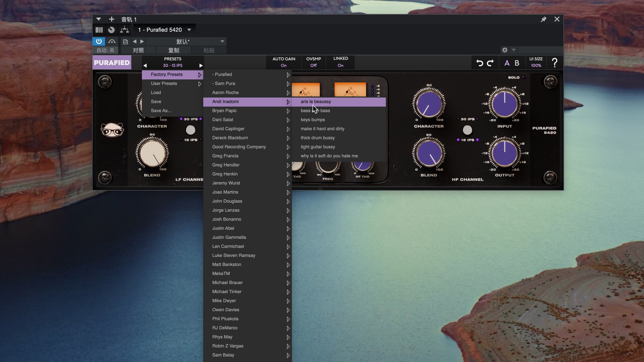Toggle plugin power bypass button
The image size is (644, 362).
[99, 41]
